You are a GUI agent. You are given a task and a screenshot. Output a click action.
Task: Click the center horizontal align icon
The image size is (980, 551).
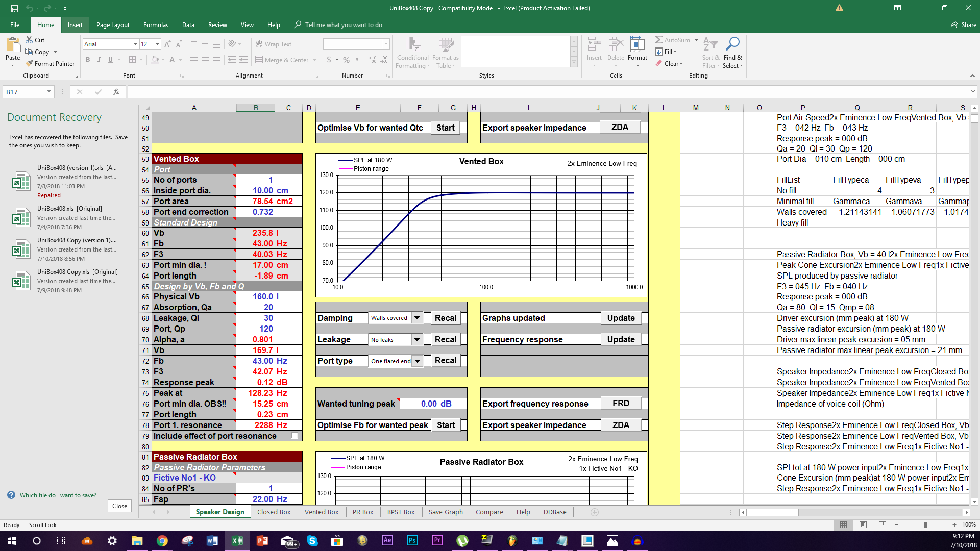[205, 60]
